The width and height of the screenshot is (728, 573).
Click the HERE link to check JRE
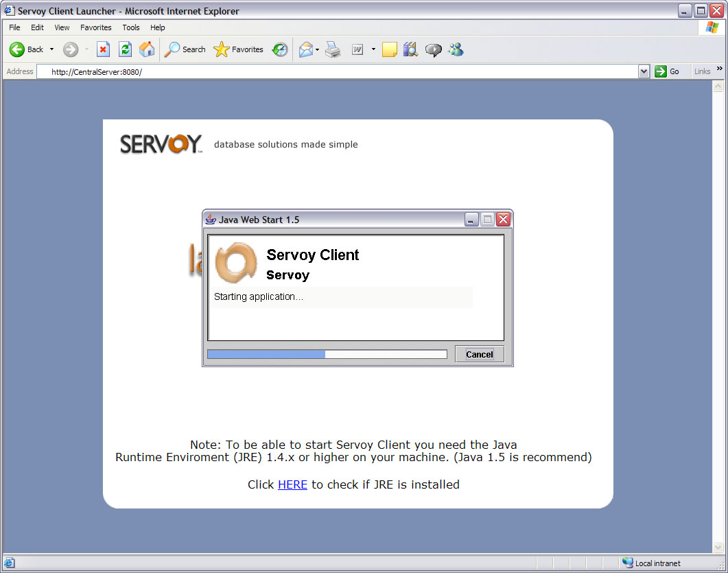[x=292, y=484]
